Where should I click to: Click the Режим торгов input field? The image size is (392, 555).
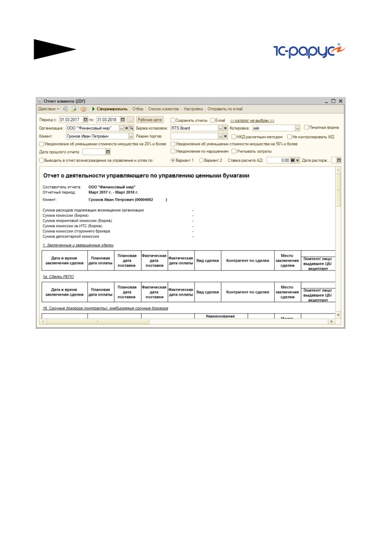[194, 136]
